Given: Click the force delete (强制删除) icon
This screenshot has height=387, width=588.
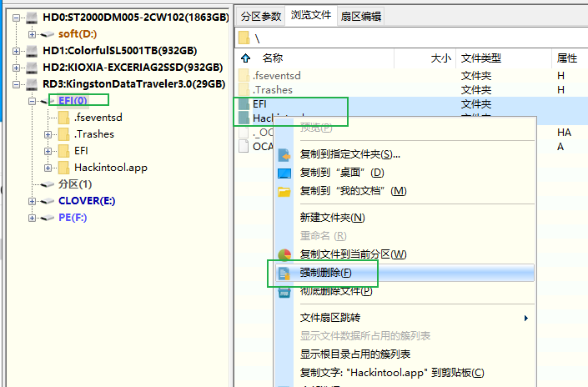Looking at the screenshot, I should click(284, 273).
